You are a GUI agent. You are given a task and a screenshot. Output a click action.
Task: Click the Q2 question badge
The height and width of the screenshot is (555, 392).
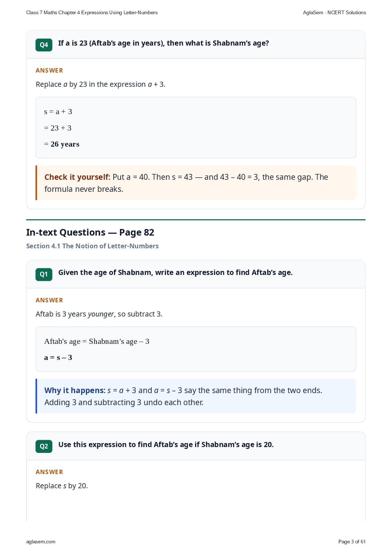(x=44, y=446)
